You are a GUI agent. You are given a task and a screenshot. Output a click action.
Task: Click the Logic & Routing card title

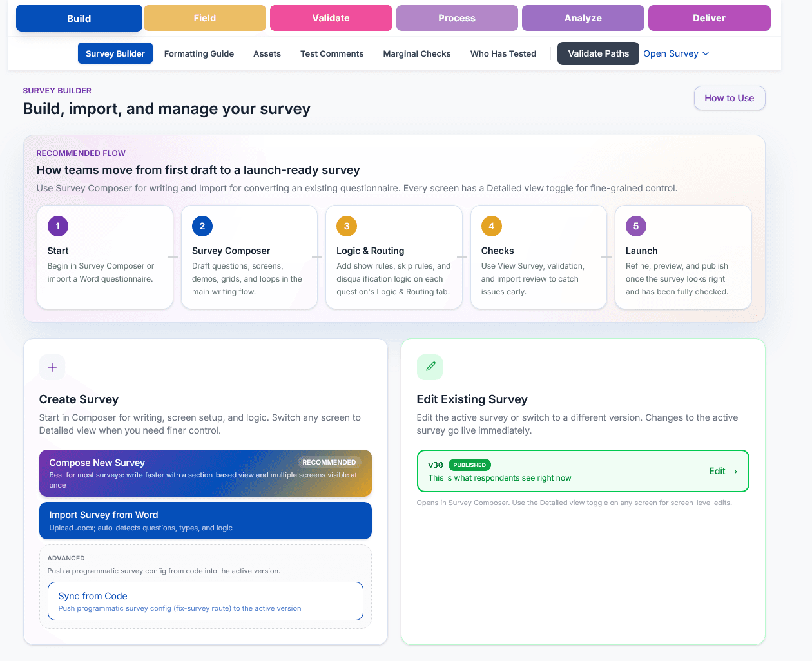pyautogui.click(x=371, y=251)
